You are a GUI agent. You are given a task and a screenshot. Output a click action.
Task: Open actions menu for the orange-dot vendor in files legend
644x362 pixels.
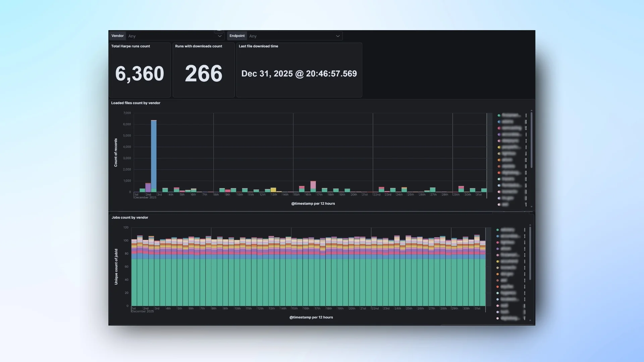click(x=526, y=160)
